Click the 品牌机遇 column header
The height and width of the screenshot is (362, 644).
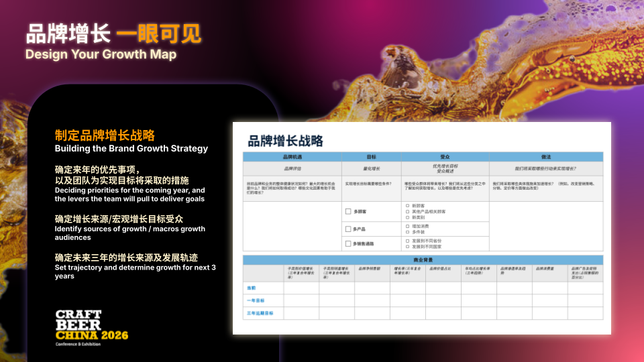[292, 157]
